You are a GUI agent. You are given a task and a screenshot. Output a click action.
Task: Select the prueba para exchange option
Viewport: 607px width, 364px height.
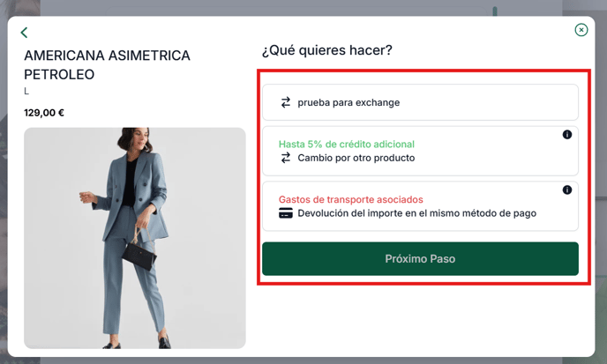coord(421,102)
